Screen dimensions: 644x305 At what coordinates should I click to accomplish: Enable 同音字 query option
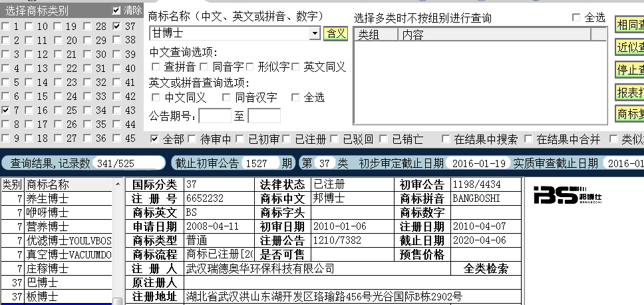[204, 67]
